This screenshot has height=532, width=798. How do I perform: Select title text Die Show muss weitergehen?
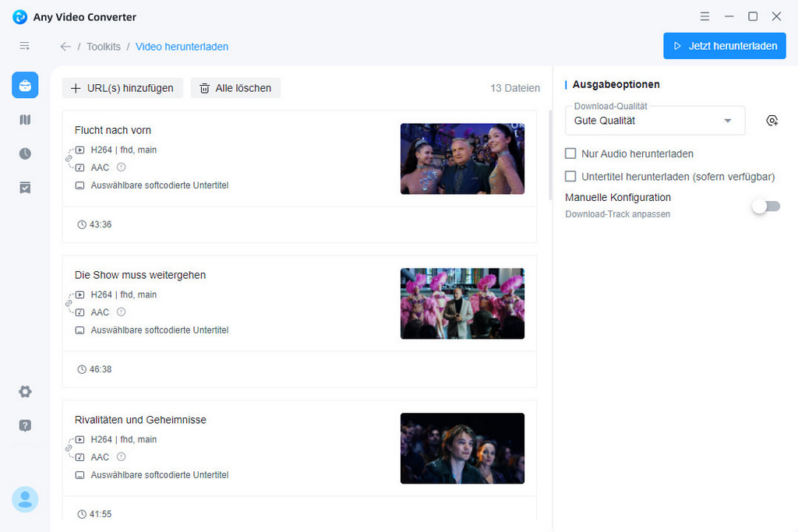[140, 275]
